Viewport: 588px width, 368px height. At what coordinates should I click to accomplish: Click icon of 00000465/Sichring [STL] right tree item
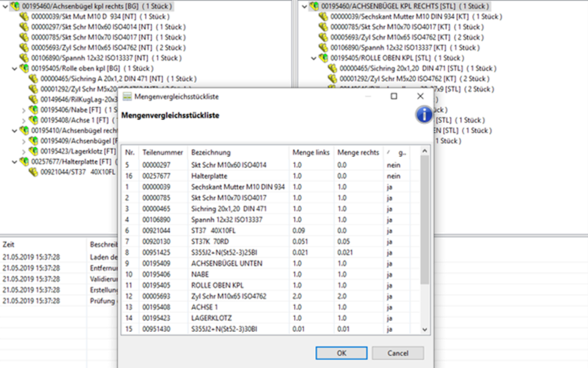[x=332, y=68]
